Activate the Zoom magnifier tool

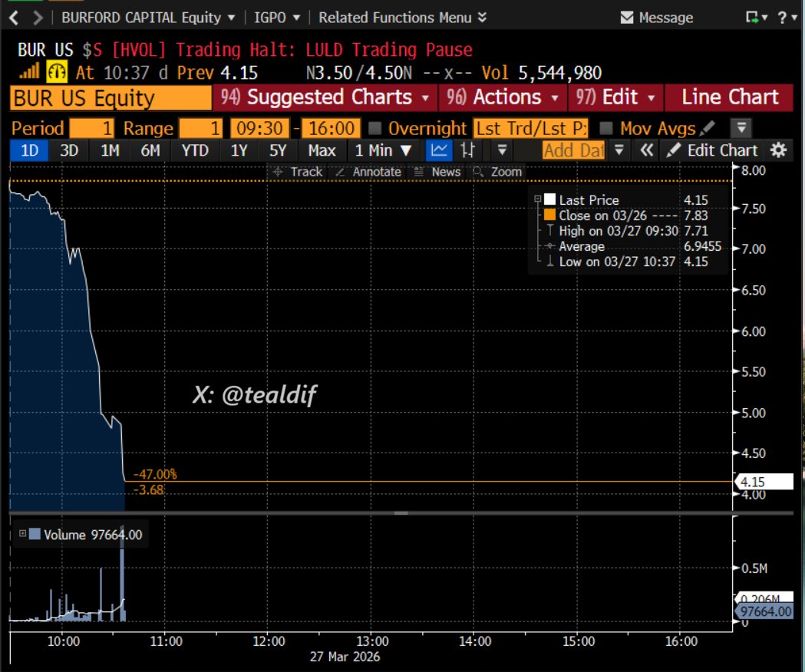[x=497, y=172]
